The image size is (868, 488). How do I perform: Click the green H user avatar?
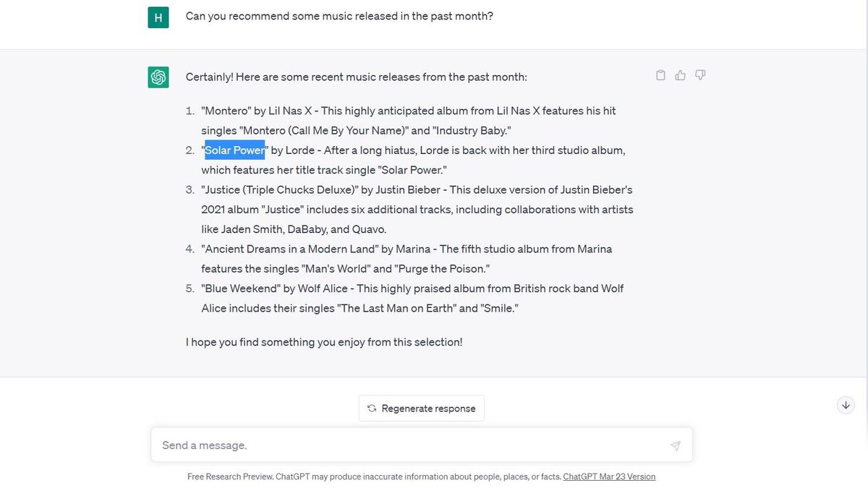coord(158,17)
